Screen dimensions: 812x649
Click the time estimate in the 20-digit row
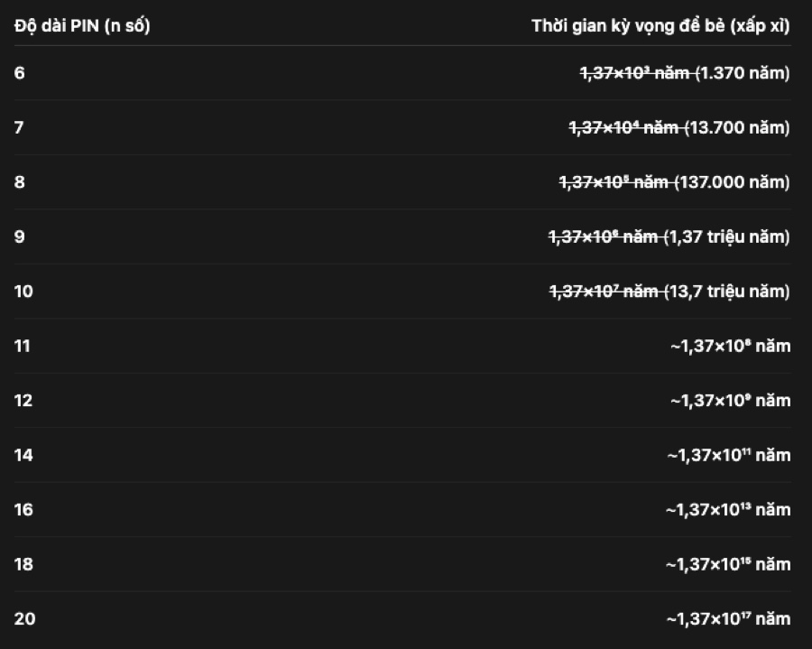point(728,619)
